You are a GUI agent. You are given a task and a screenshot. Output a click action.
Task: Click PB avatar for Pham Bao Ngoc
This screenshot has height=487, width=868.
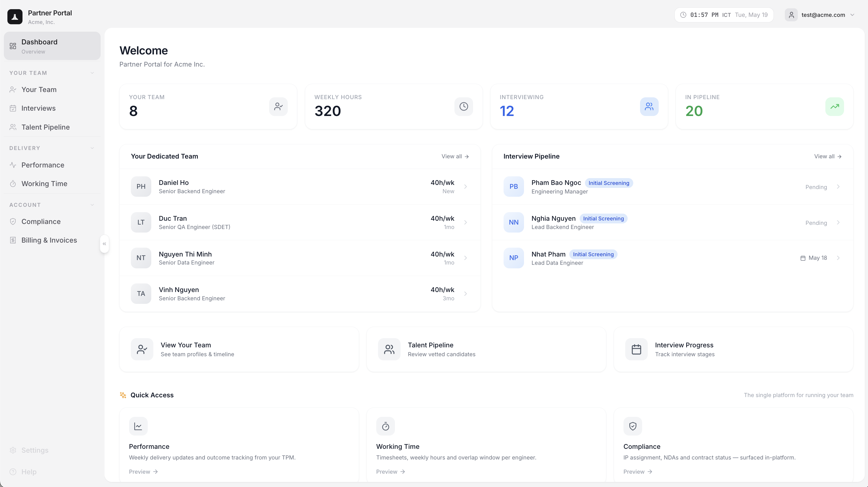pos(514,187)
